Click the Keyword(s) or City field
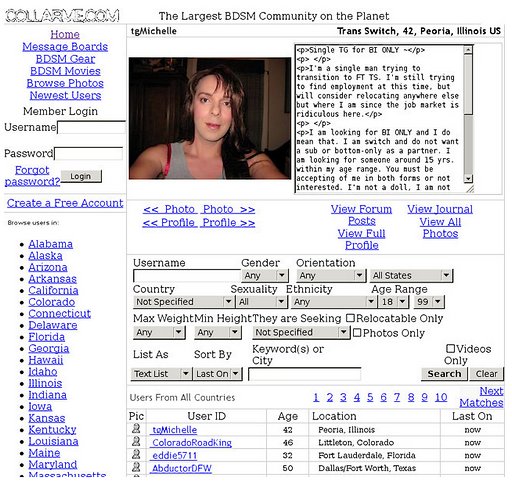 (x=305, y=374)
